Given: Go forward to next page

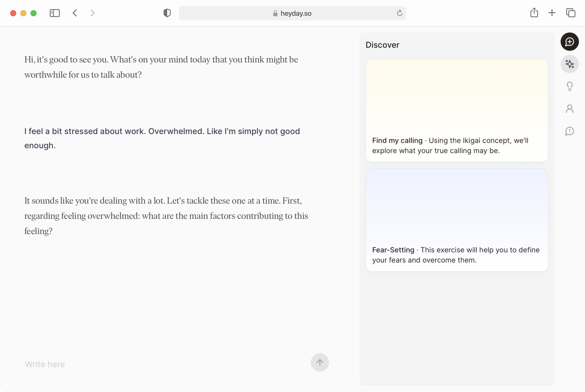Looking at the screenshot, I should [x=92, y=13].
